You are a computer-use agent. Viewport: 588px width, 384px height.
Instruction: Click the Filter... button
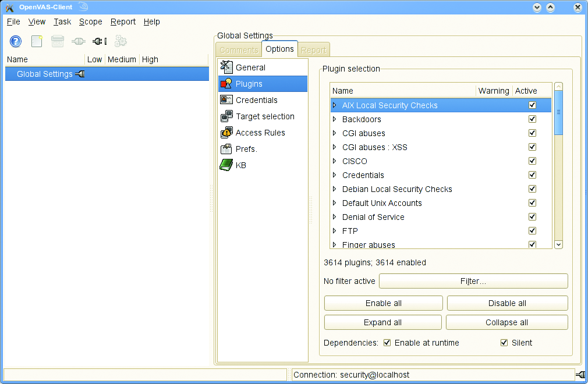click(x=473, y=281)
